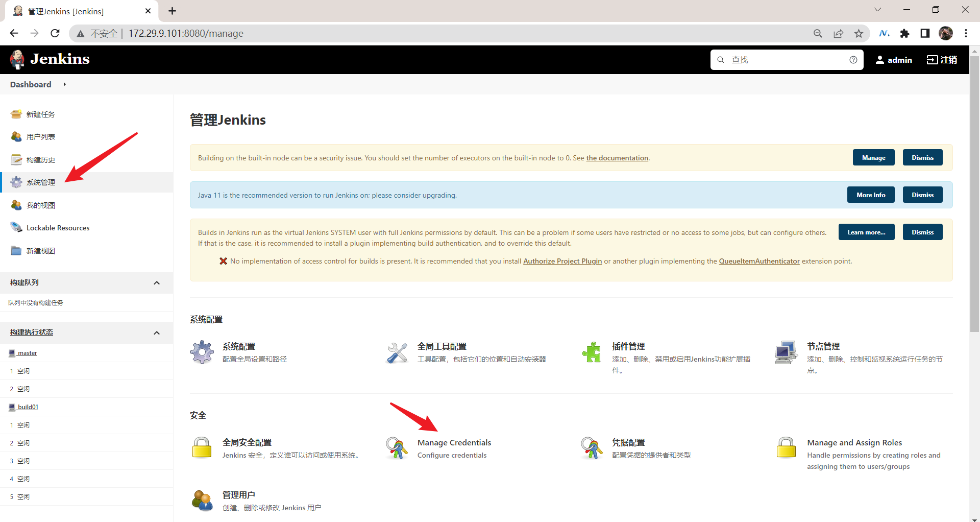Open the 节点管理 computer icon
The height and width of the screenshot is (522, 980).
pos(786,352)
